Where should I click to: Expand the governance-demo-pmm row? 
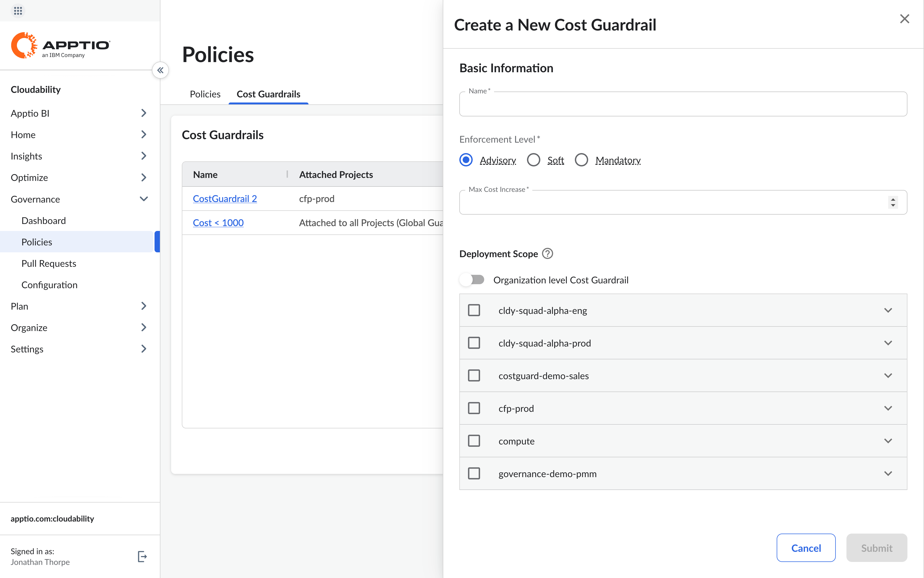coord(888,473)
